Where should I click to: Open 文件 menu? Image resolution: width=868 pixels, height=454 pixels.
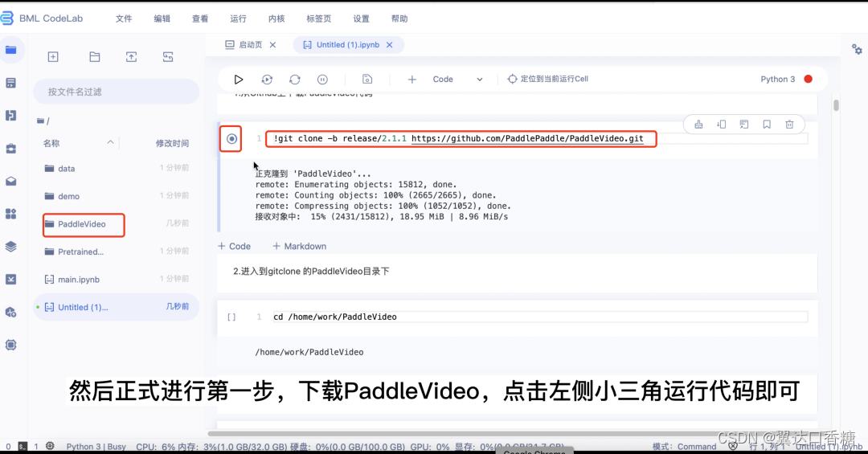pos(124,18)
